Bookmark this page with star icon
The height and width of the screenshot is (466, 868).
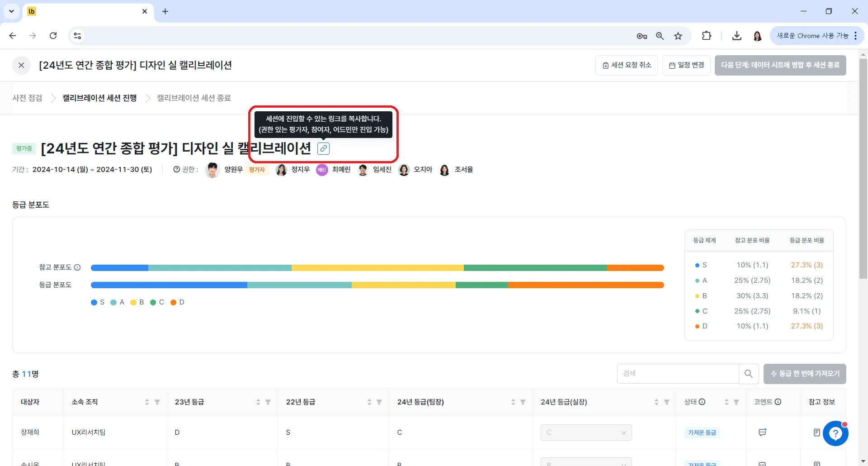(678, 36)
